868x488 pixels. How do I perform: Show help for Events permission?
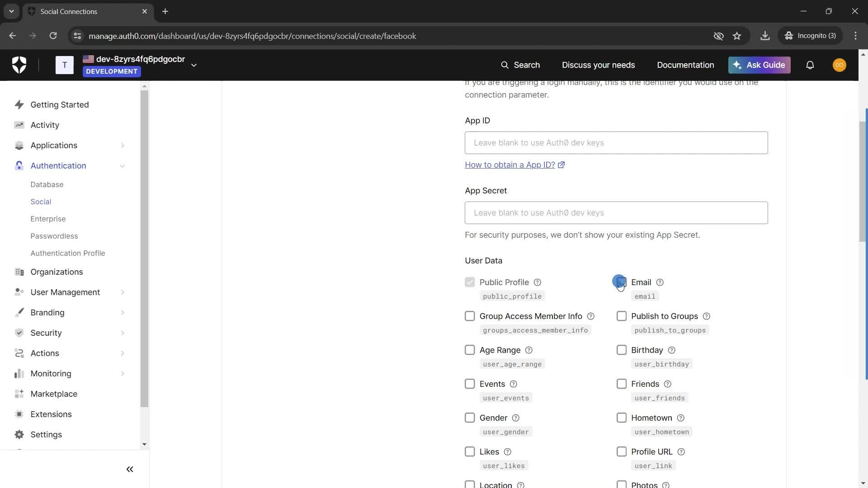pos(514,384)
